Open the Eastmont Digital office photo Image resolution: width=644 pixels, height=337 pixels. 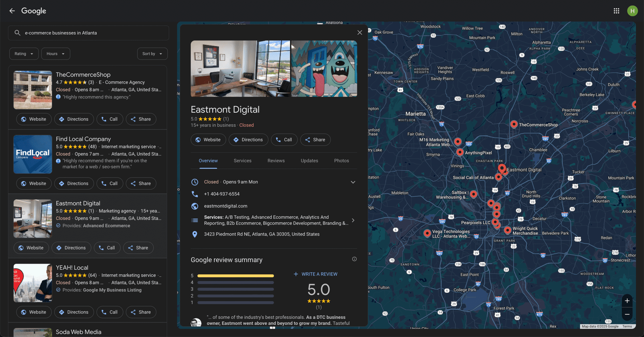pos(240,69)
